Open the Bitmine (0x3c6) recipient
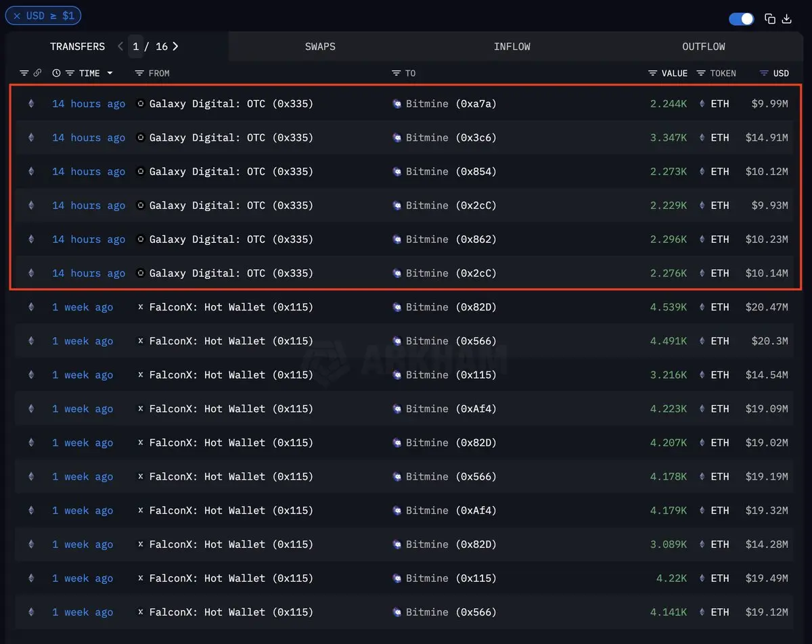 tap(451, 137)
